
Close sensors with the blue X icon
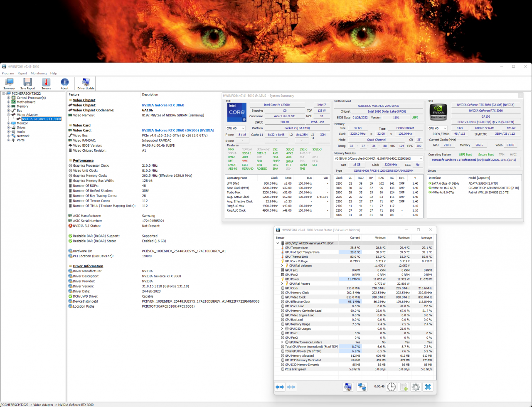428,387
